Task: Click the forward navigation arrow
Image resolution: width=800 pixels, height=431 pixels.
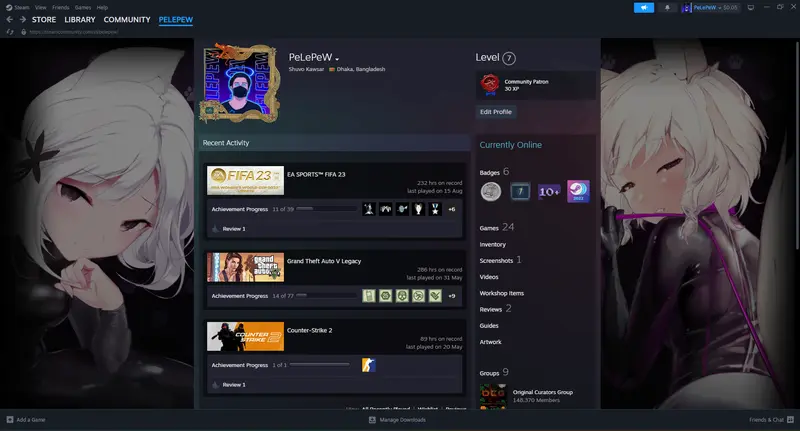Action: (22, 20)
